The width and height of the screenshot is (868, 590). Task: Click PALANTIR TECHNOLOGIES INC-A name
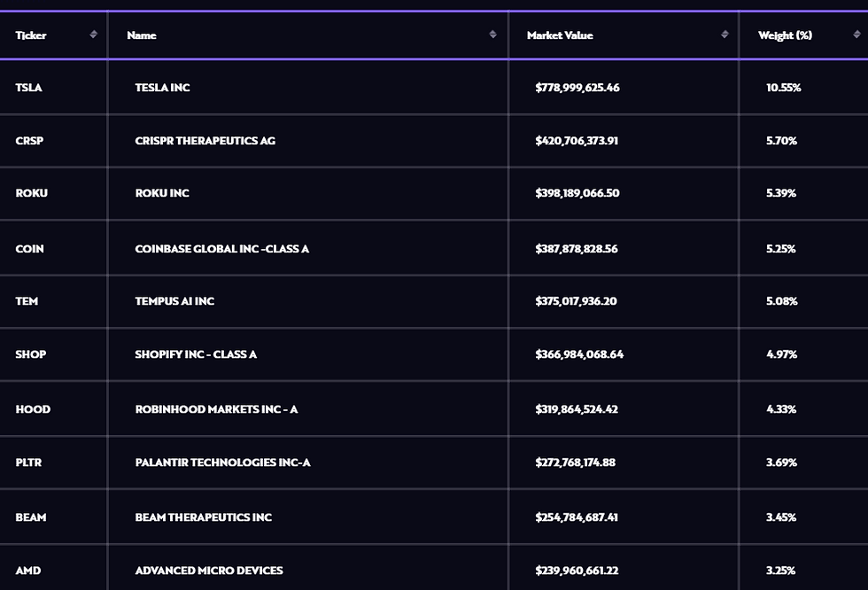point(222,462)
